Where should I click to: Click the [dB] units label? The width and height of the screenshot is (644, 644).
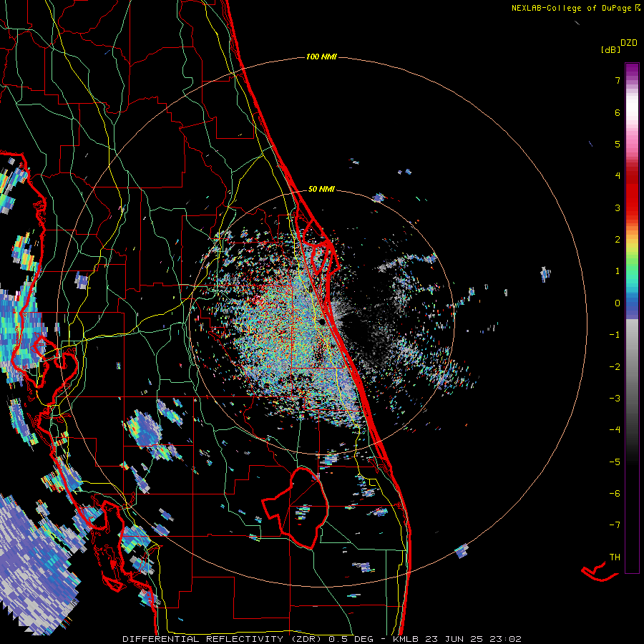pos(610,49)
